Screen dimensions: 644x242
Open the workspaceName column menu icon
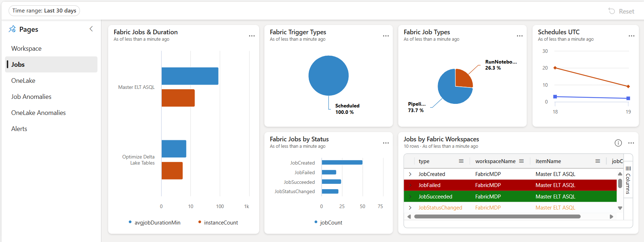(x=521, y=161)
